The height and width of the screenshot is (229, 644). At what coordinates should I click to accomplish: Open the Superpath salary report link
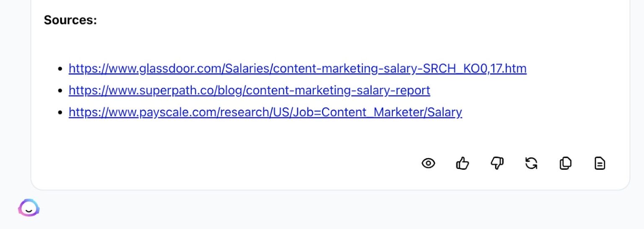[249, 90]
